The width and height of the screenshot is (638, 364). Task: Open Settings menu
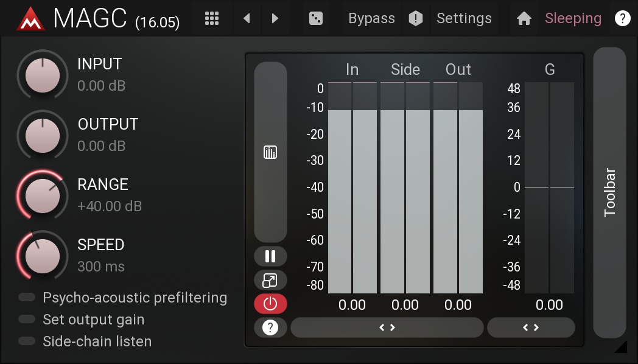[464, 18]
